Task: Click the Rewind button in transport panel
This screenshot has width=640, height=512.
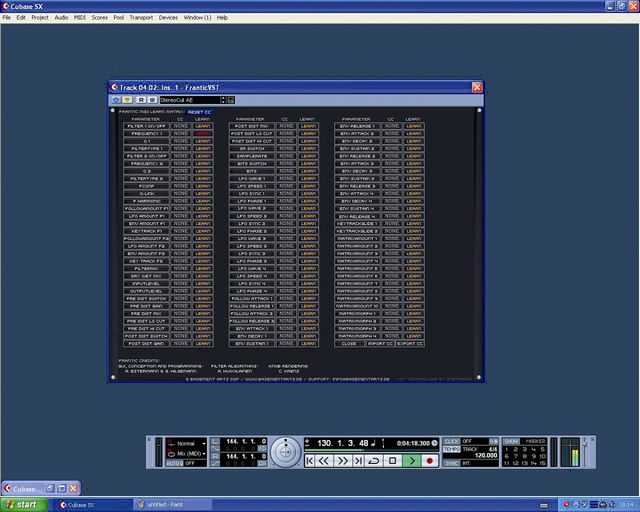Action: [x=324, y=461]
